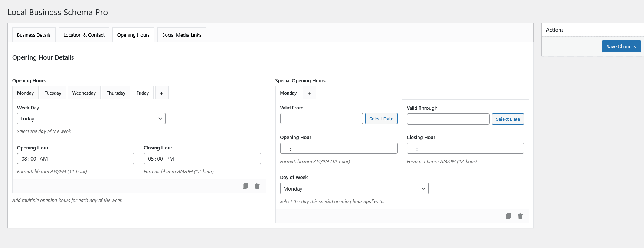
Task: Expand the Day of Week dropdown
Action: [354, 189]
